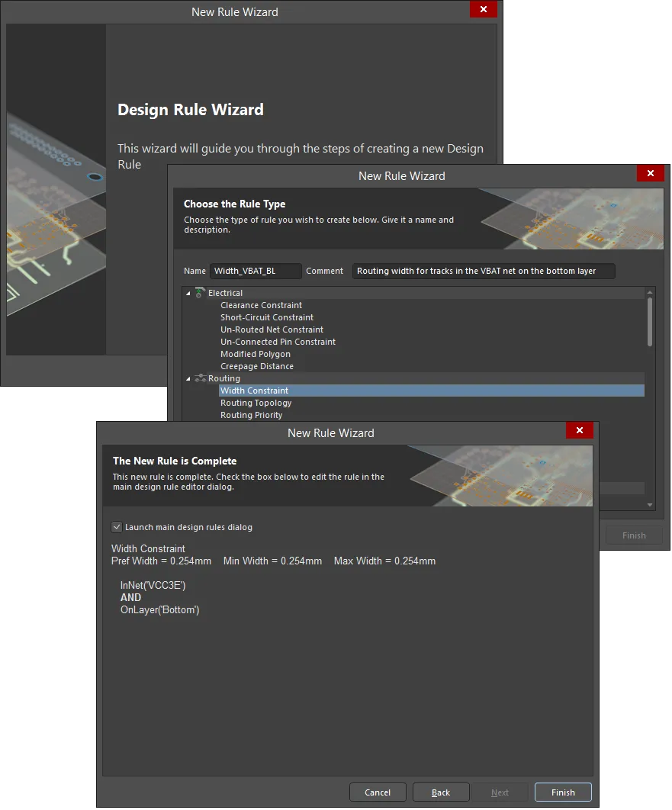Select Creepage Distance rule type

coord(257,366)
